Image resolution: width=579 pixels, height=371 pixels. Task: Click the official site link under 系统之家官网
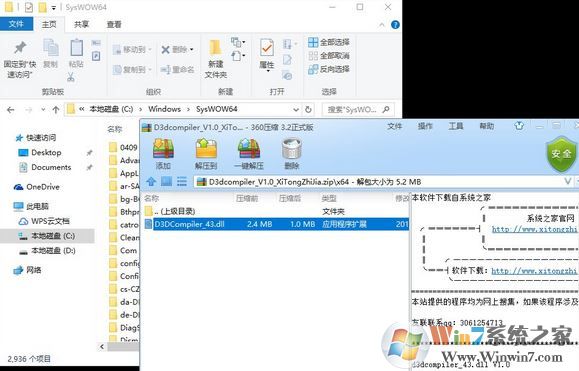pos(534,229)
